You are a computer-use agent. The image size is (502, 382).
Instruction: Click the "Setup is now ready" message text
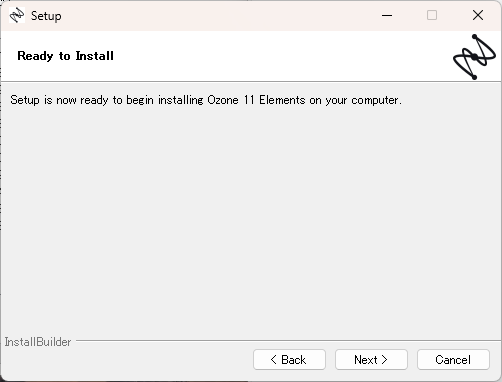click(x=206, y=100)
